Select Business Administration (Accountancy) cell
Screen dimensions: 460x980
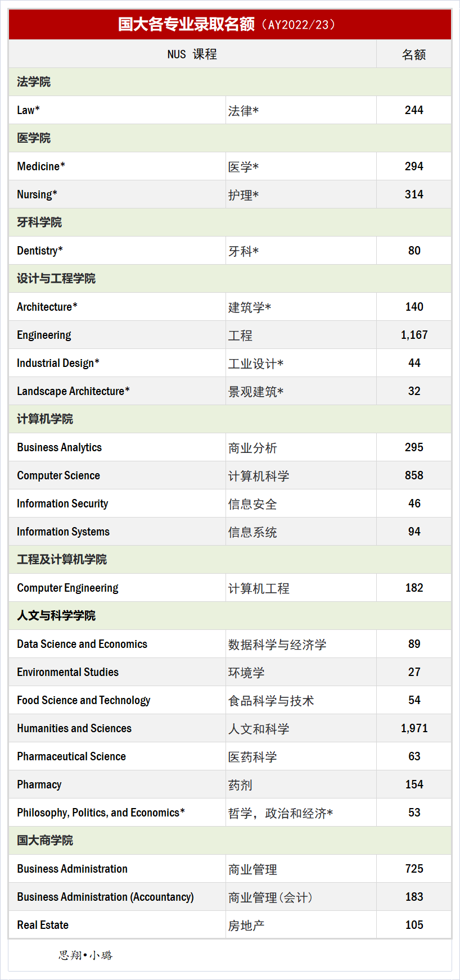pos(117,897)
